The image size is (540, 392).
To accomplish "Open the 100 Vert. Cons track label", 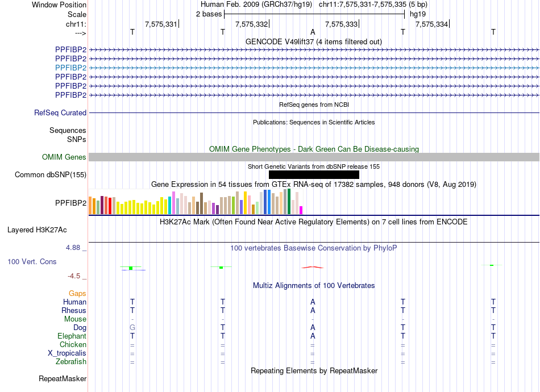I will (x=32, y=261).
